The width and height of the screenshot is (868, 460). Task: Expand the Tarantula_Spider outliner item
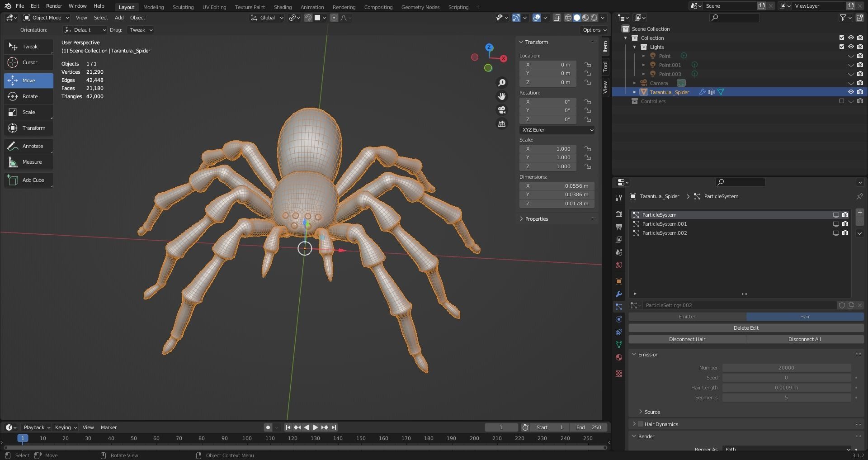635,92
